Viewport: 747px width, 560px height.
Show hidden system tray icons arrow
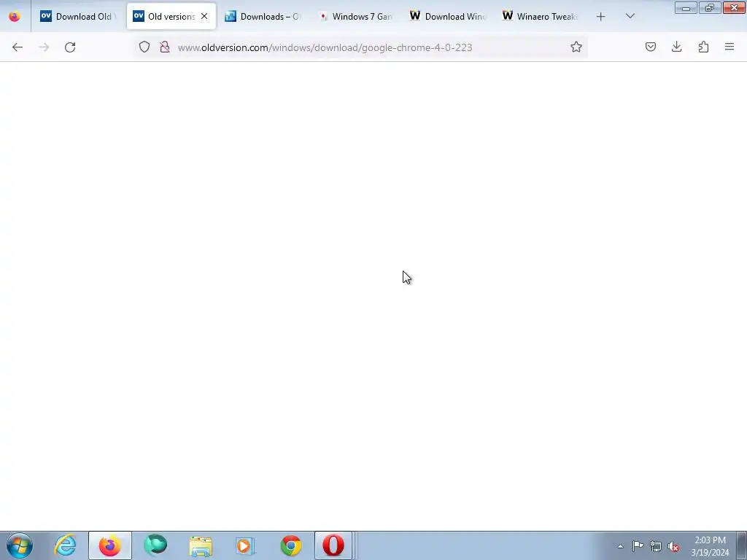pyautogui.click(x=620, y=546)
